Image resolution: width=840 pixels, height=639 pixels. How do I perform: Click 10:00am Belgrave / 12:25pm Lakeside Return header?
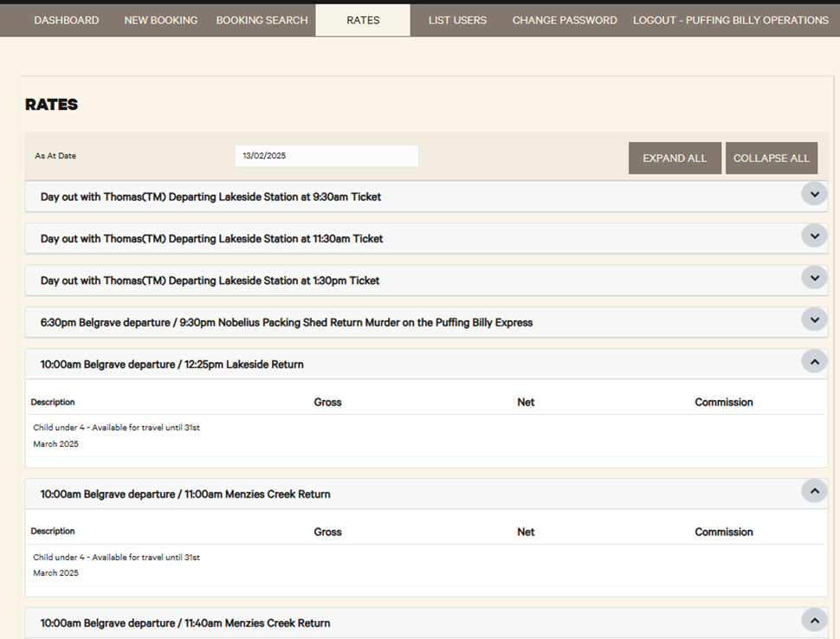point(426,365)
